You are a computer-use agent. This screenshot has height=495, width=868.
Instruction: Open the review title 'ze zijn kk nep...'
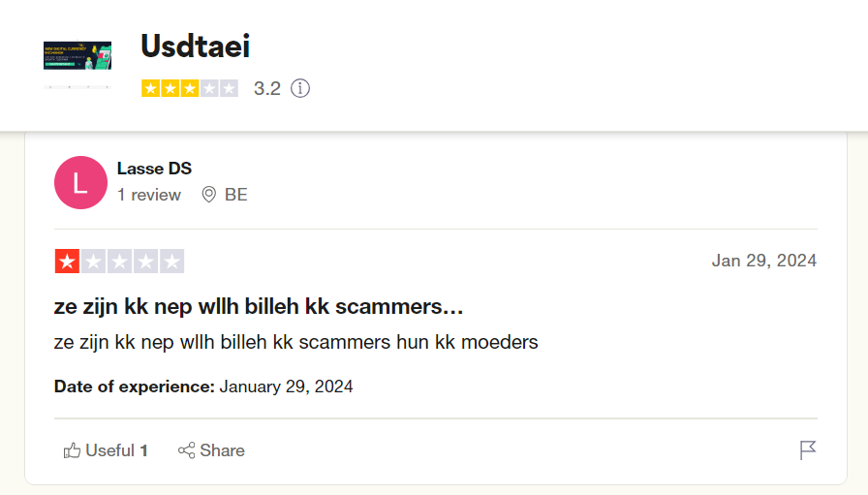pos(259,306)
